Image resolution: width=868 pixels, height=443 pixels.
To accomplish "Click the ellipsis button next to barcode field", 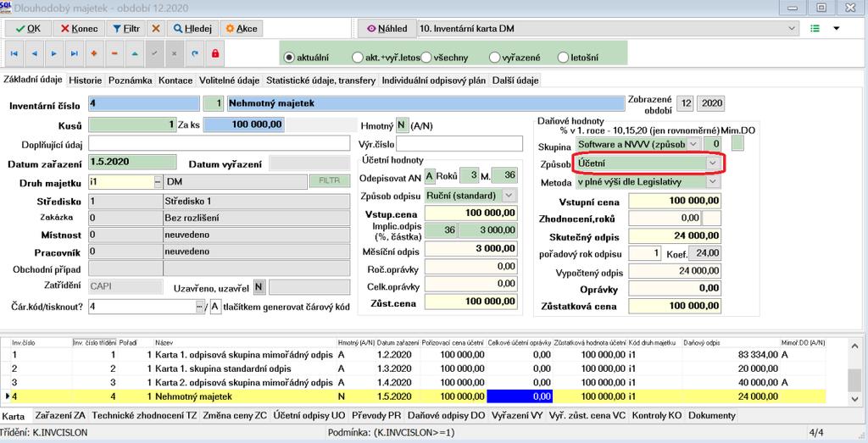I will coord(200,307).
